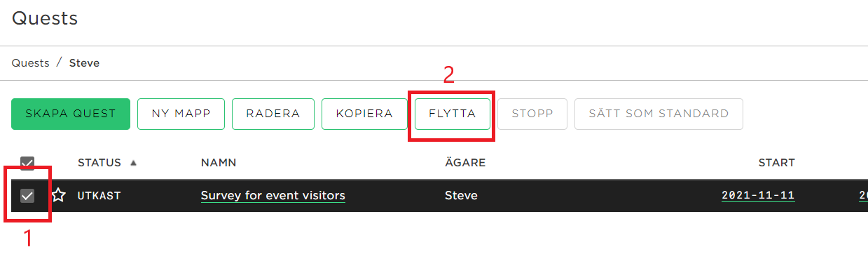
Task: Click the 2021-11-11 start date
Action: point(758,196)
